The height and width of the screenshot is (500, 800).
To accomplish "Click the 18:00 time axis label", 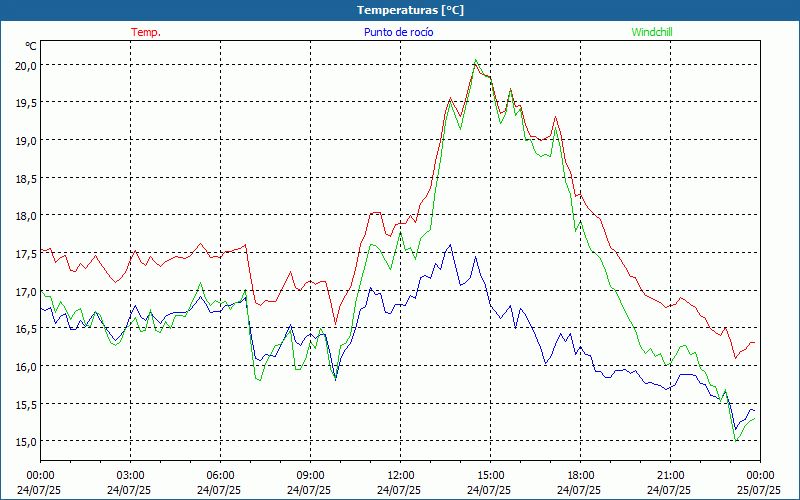I will point(580,475).
